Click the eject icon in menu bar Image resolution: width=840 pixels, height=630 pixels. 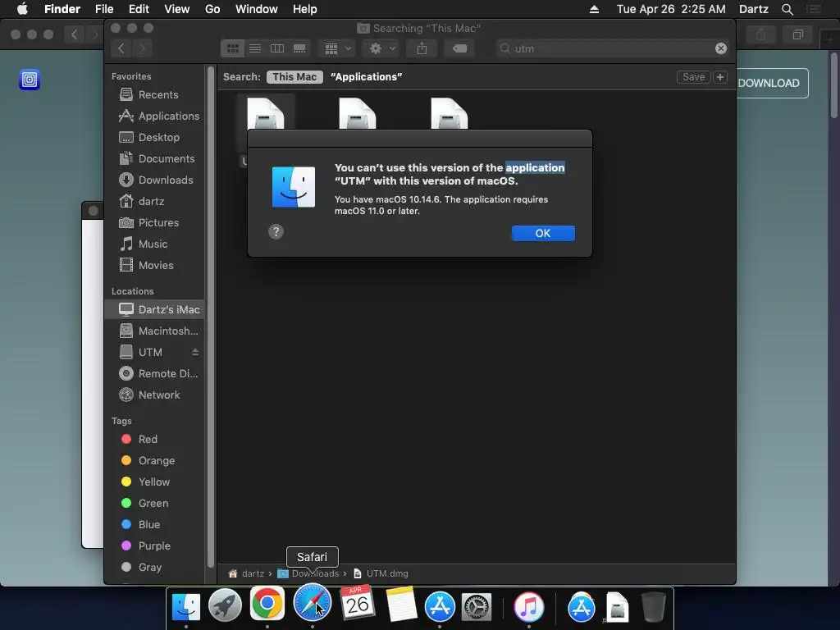(594, 9)
